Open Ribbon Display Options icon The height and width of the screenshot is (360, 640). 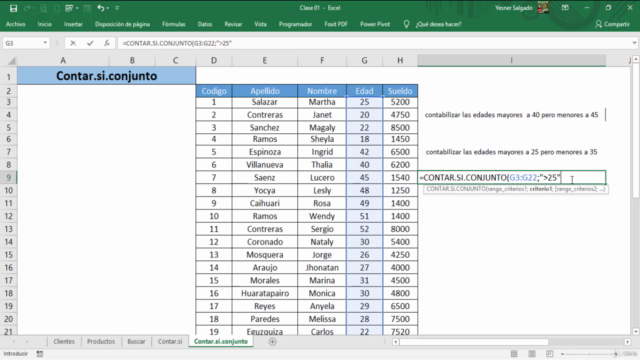pyautogui.click(x=565, y=8)
